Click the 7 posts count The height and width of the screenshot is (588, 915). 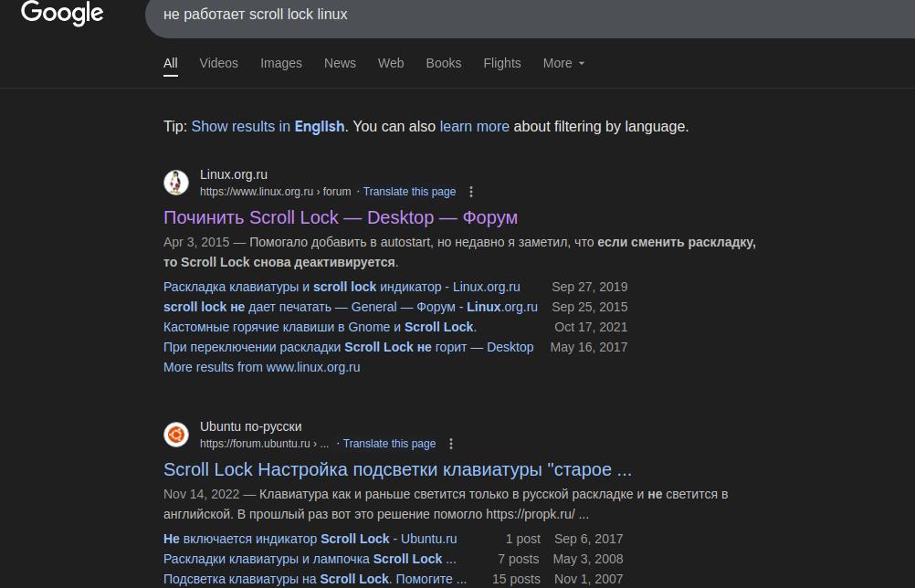tap(518, 559)
